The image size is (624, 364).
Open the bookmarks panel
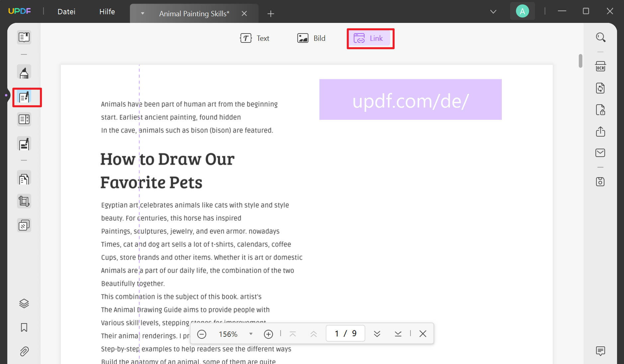tap(24, 328)
